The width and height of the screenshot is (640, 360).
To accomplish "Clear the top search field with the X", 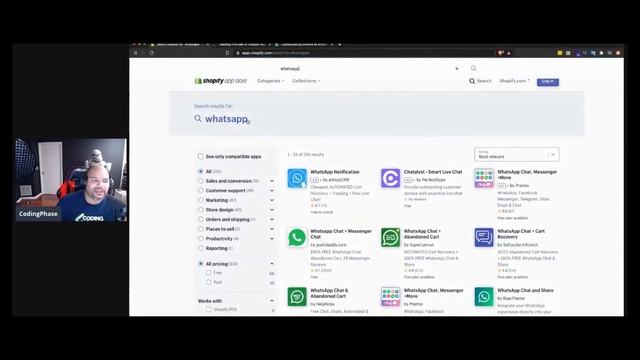I will point(457,69).
